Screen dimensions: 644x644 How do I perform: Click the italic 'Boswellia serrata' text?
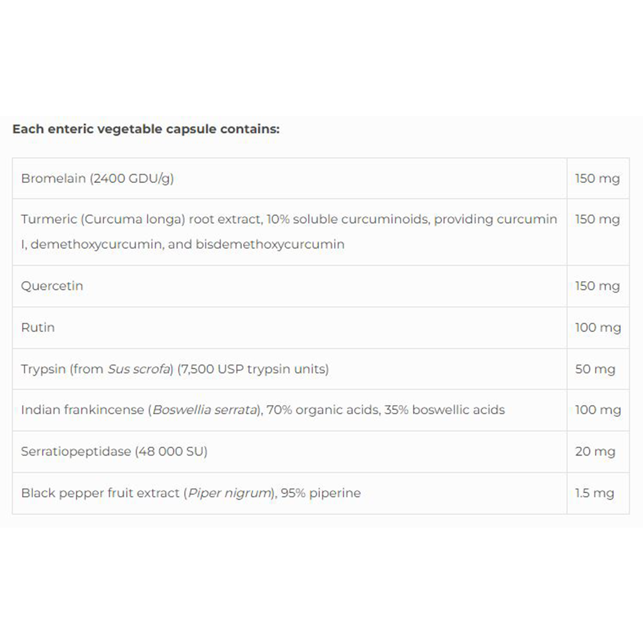204,410
